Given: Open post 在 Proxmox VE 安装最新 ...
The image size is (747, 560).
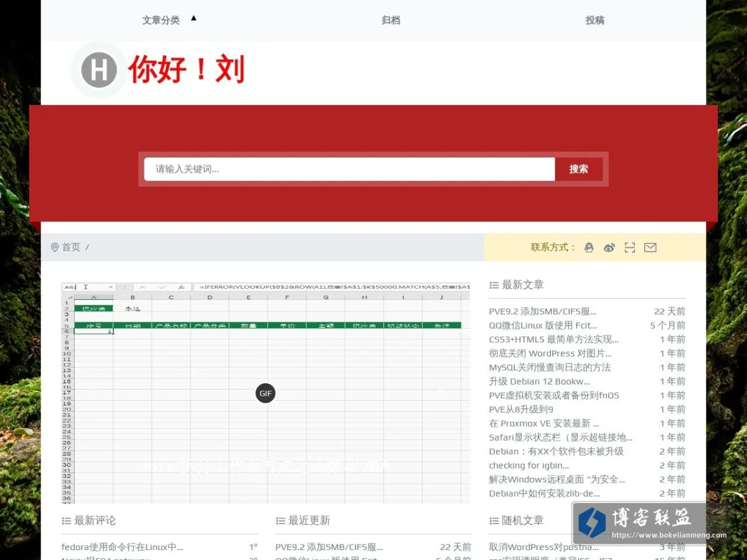Looking at the screenshot, I should (544, 424).
